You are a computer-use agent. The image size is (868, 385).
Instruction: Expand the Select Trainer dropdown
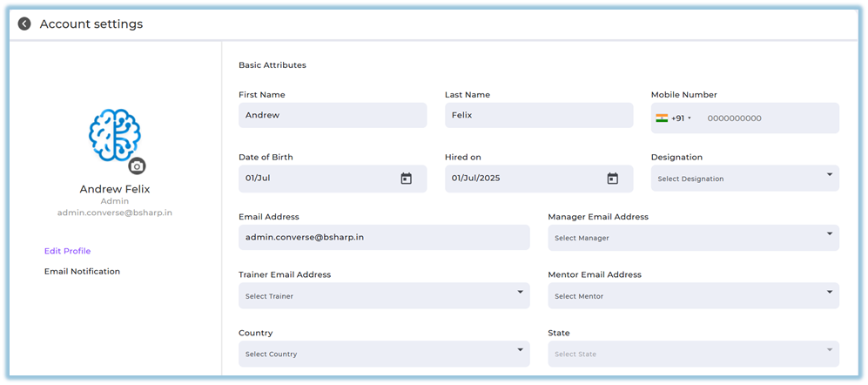tap(383, 296)
